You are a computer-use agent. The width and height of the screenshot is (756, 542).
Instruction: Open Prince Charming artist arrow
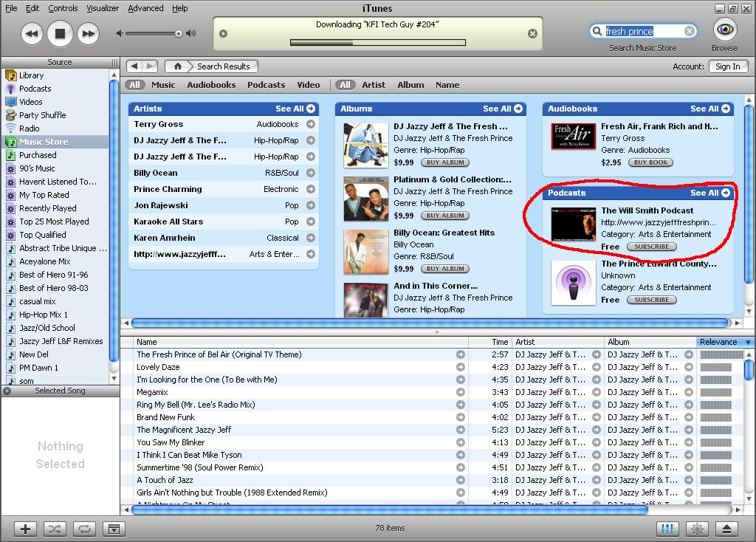pyautogui.click(x=311, y=189)
